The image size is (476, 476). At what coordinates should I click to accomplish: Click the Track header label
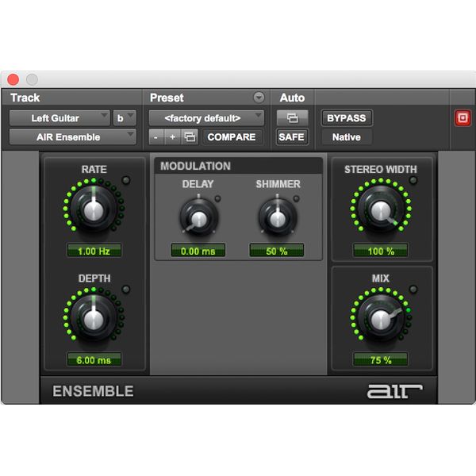(25, 98)
